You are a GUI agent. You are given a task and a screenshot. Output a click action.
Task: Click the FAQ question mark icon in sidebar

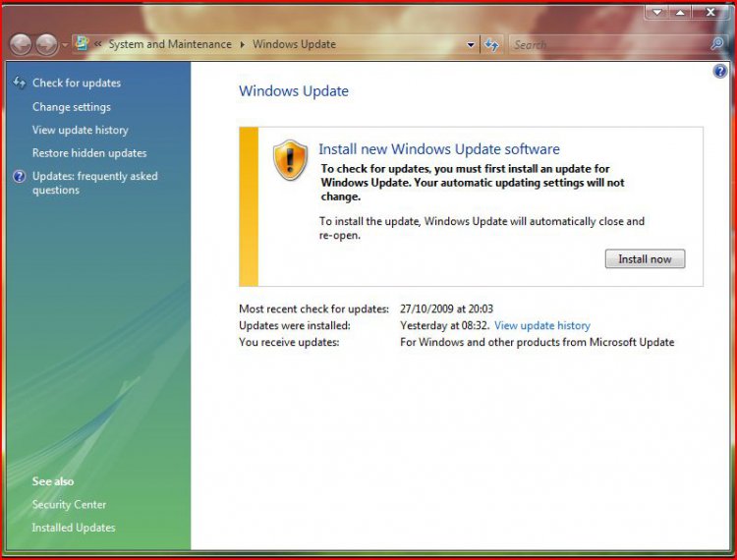tap(20, 176)
